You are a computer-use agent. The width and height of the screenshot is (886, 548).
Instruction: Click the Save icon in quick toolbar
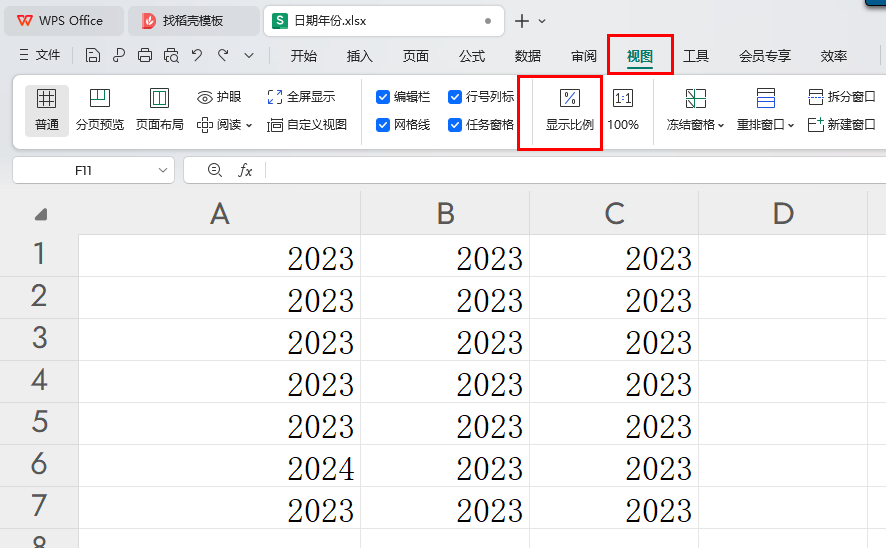pos(93,55)
